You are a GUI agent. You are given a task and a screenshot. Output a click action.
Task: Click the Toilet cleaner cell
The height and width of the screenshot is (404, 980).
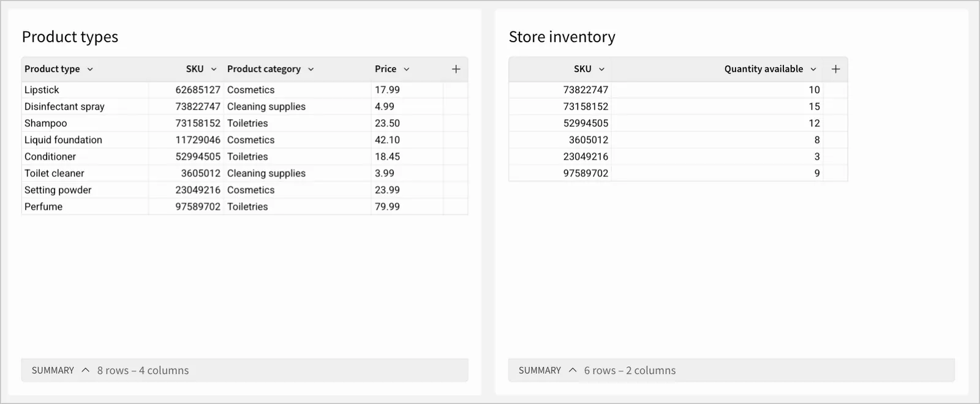(x=85, y=173)
